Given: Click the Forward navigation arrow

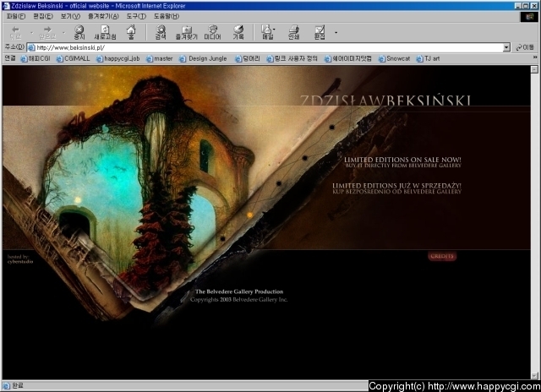Looking at the screenshot, I should click(47, 32).
